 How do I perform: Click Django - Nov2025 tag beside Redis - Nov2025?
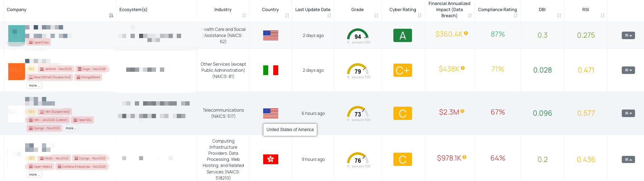point(90,158)
